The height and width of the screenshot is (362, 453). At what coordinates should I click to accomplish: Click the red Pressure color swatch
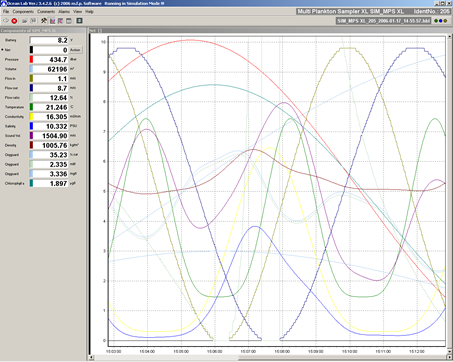pos(31,59)
